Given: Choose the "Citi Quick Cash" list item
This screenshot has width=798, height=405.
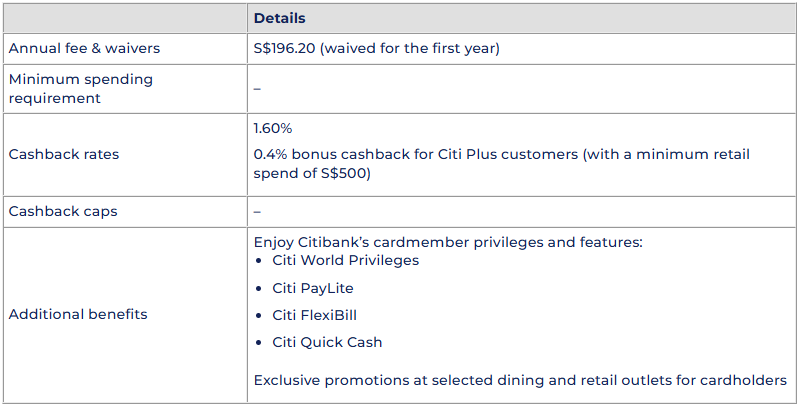Looking at the screenshot, I should tap(327, 342).
